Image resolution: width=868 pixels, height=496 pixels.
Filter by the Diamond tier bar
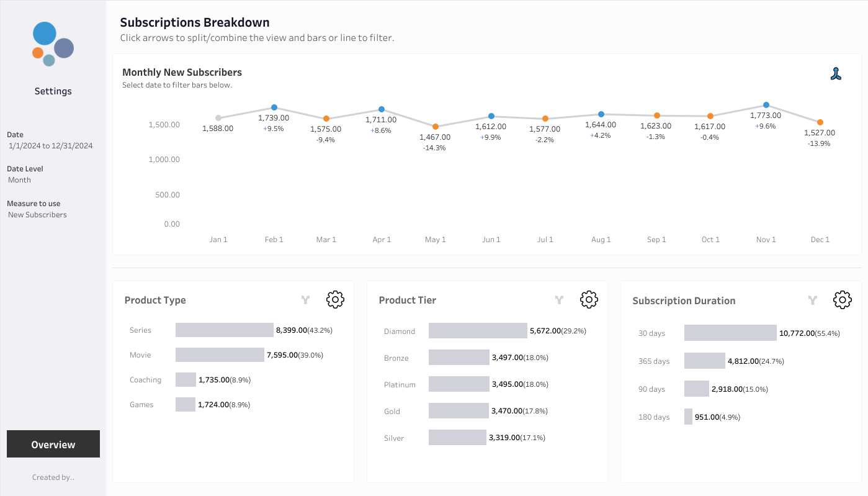478,331
